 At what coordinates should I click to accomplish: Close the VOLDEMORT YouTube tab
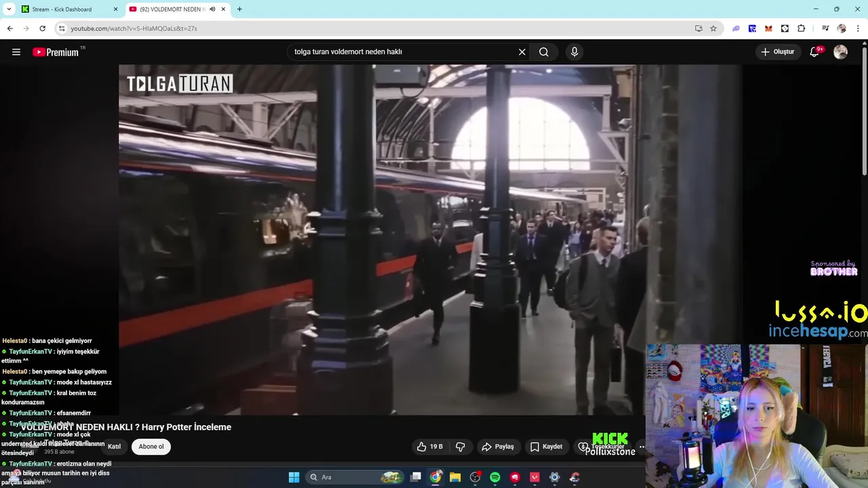224,9
